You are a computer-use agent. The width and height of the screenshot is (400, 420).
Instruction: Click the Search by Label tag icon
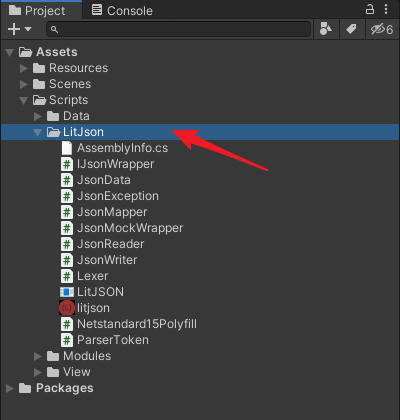pos(351,29)
